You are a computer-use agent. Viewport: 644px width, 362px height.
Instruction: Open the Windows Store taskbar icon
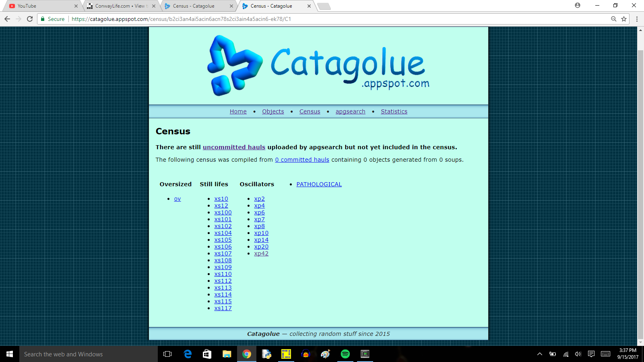pos(207,354)
